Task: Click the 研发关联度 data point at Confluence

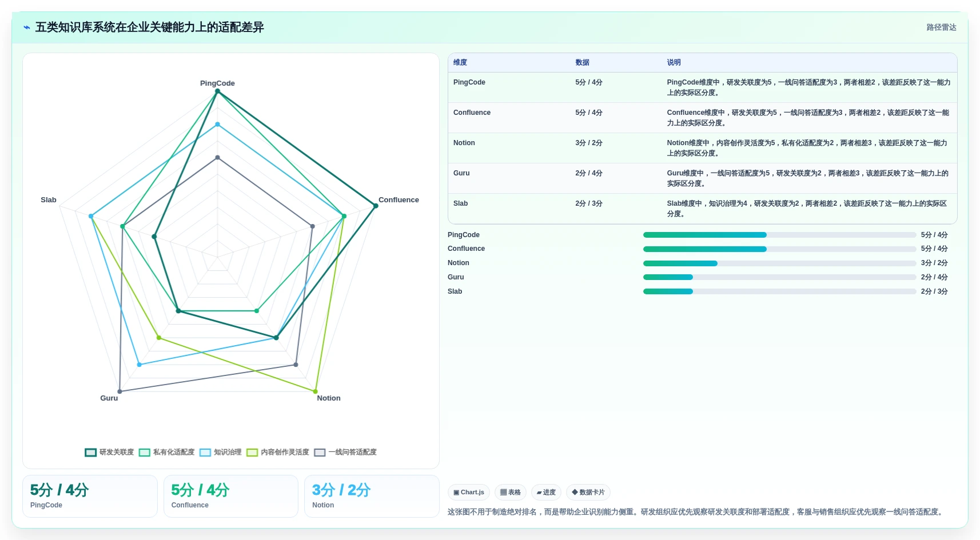Action: click(x=376, y=206)
